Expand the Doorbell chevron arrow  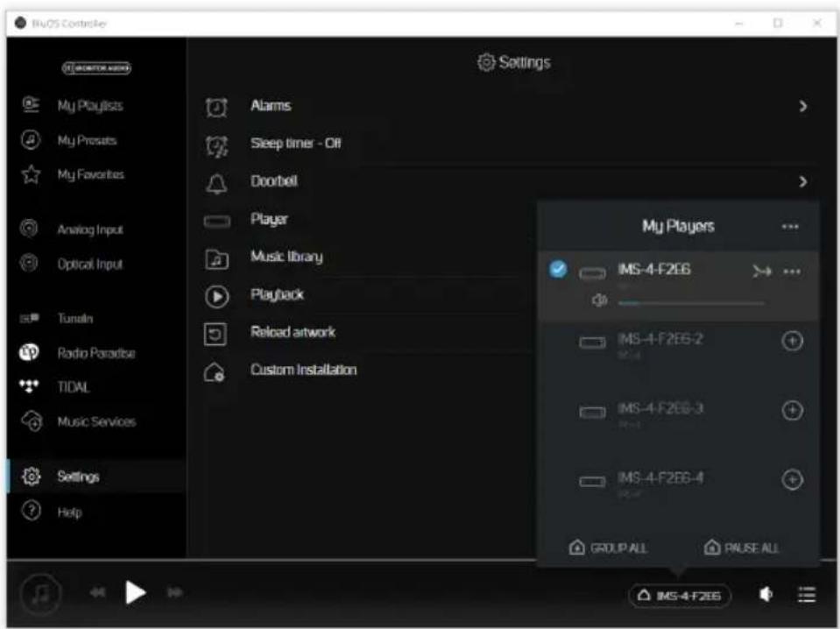[802, 181]
